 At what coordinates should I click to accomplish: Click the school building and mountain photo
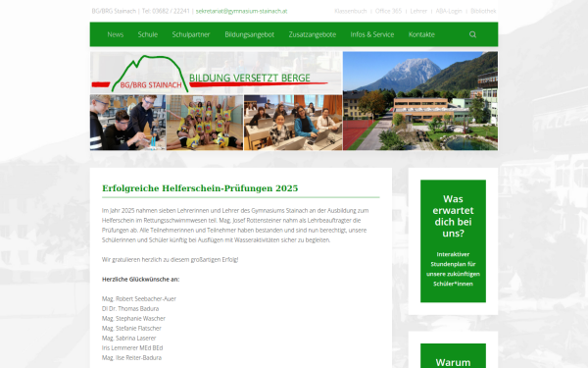(420, 101)
